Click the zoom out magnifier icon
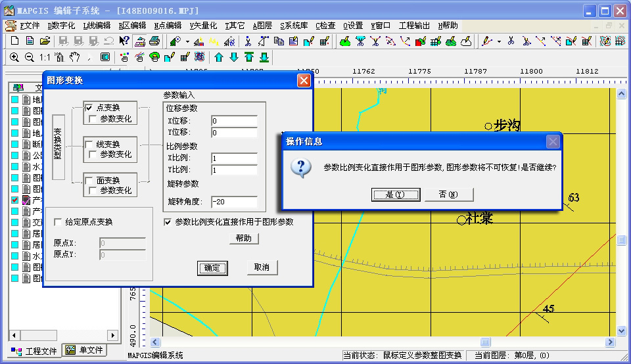 (x=30, y=58)
